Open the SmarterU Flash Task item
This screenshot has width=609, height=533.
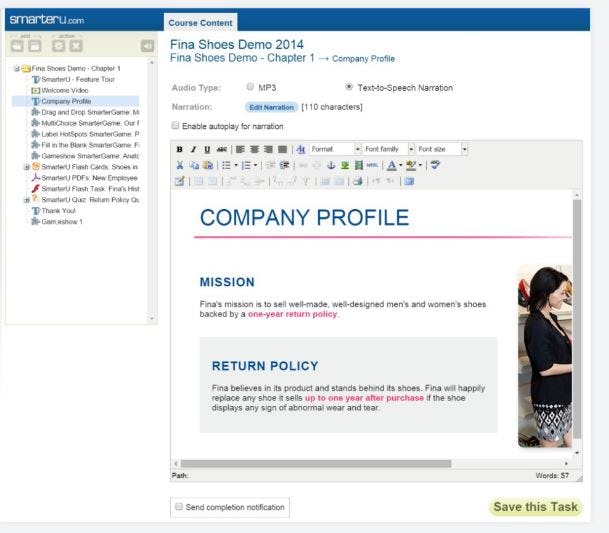point(90,189)
